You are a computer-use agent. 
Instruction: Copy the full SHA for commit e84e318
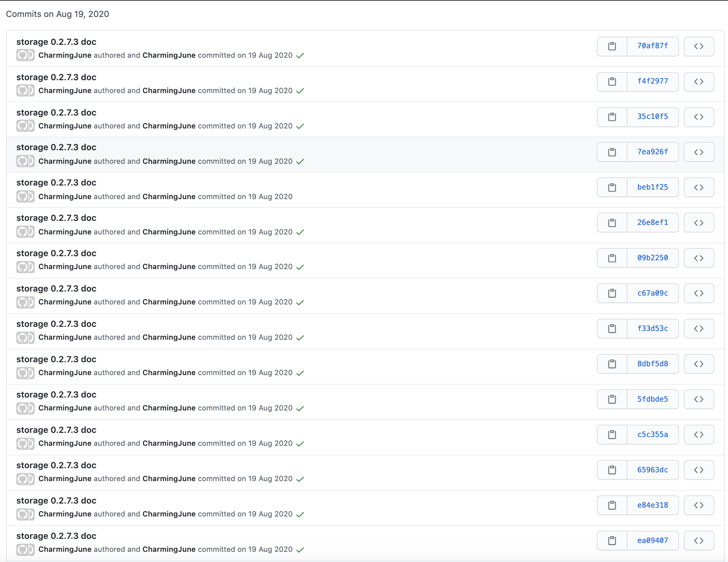coord(612,505)
